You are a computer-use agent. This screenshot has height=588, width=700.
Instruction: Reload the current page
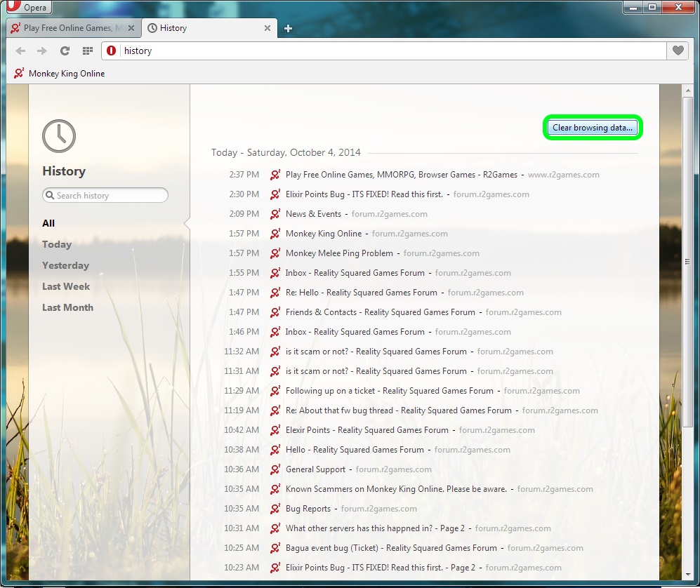click(65, 51)
